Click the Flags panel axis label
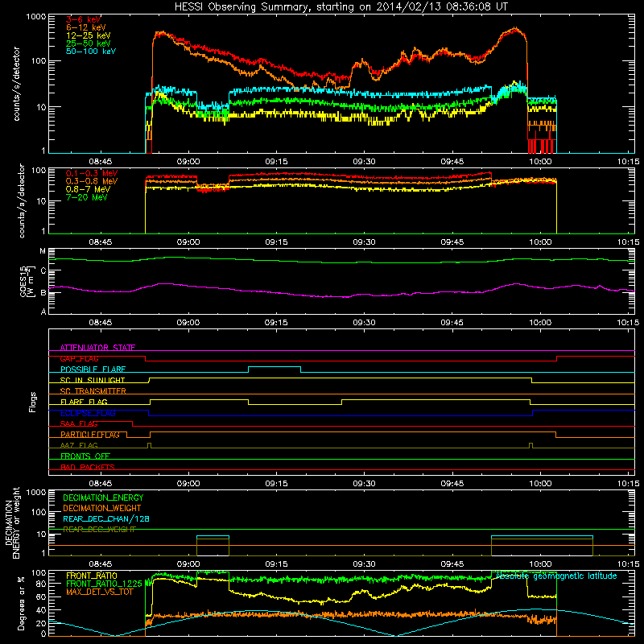644x644 pixels. pyautogui.click(x=33, y=402)
